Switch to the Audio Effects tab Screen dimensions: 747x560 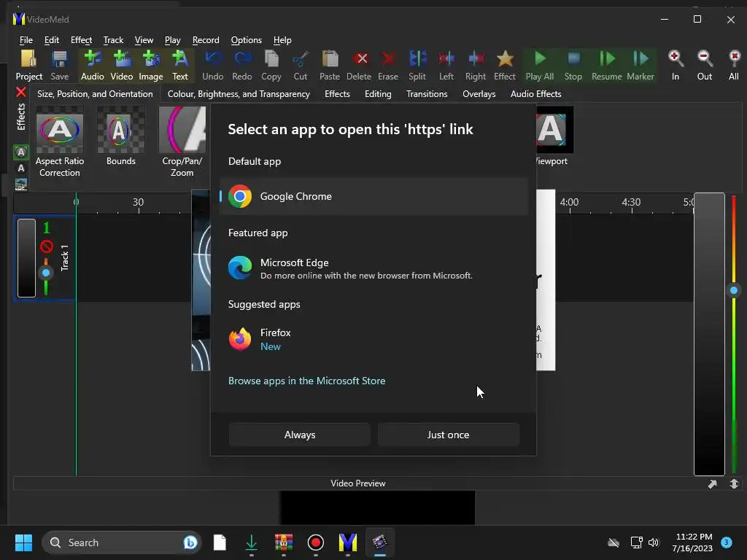click(x=536, y=94)
